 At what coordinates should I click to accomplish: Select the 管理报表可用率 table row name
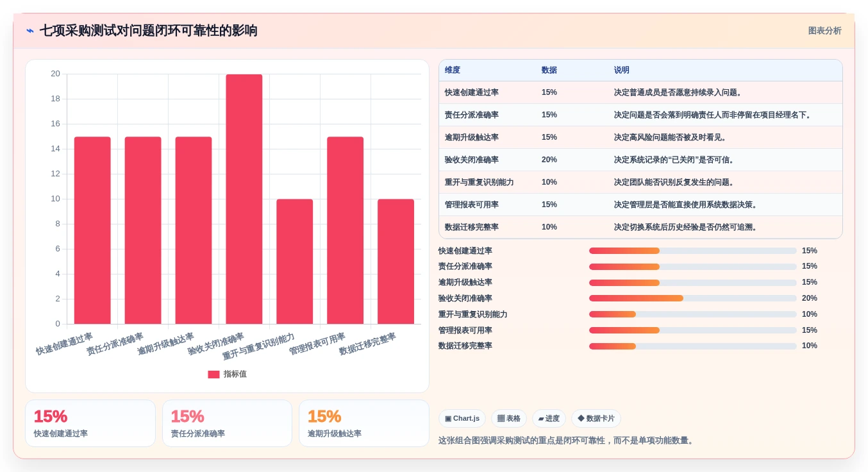coord(472,205)
